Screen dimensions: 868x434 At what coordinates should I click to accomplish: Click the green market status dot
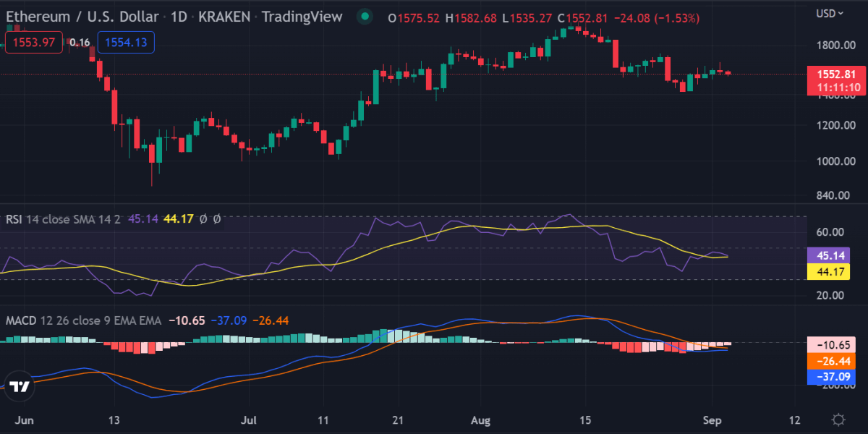[365, 16]
